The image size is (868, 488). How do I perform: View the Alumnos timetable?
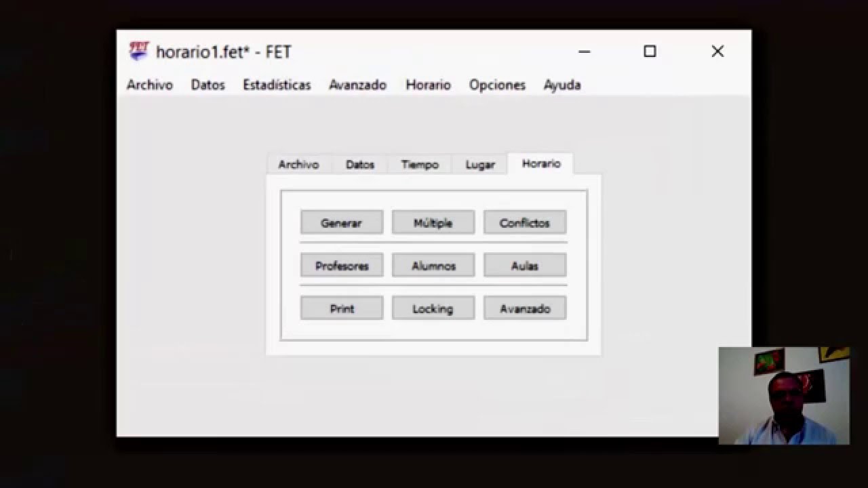coord(433,266)
